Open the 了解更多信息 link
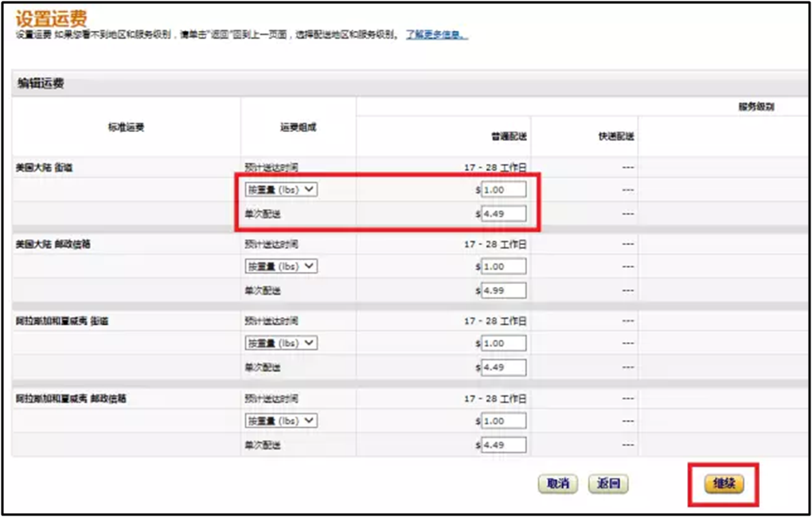Viewport: 812px width, 517px height. [436, 33]
